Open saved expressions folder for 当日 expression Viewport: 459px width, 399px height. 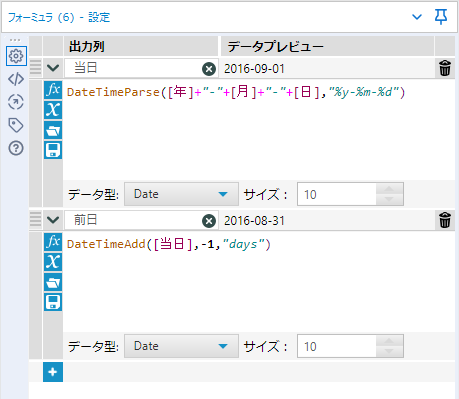click(x=53, y=130)
